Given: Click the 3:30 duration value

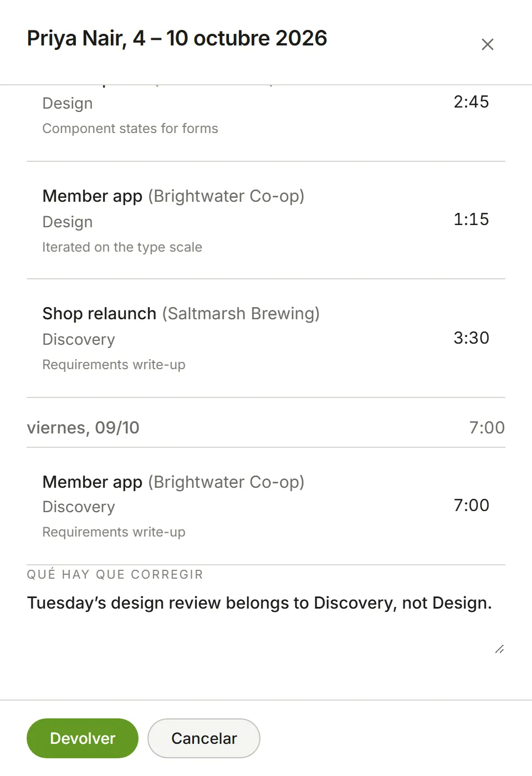Looking at the screenshot, I should click(x=471, y=338).
